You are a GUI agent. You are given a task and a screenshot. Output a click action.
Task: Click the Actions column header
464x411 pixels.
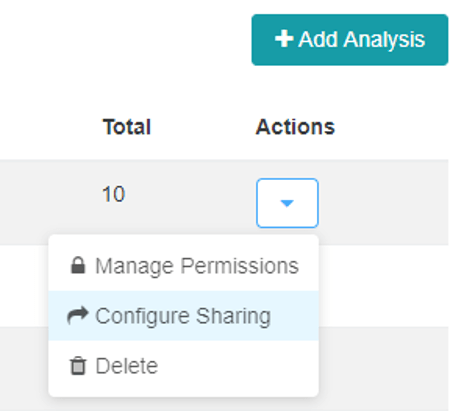(295, 127)
